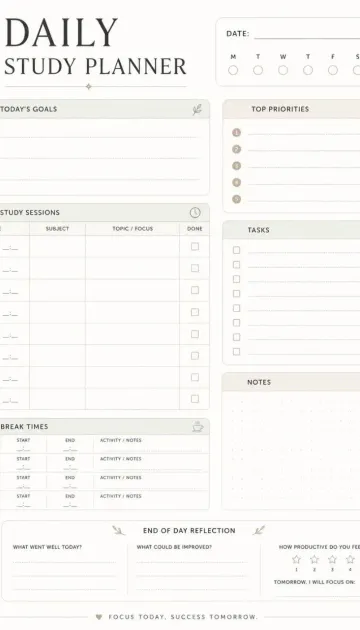The width and height of the screenshot is (360, 630).
Task: Check the second checkbox in Tasks list
Action: 237,265
